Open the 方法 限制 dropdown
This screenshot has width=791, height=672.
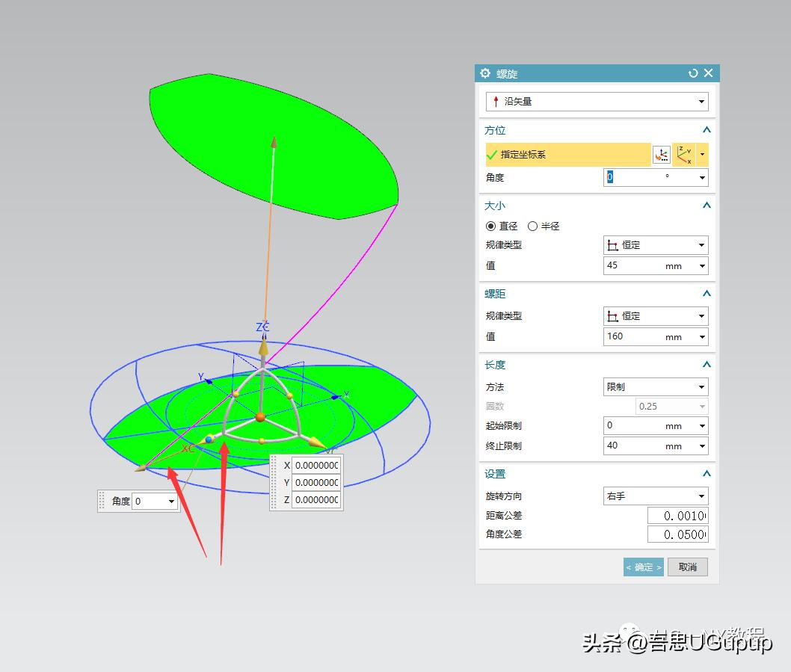(656, 387)
